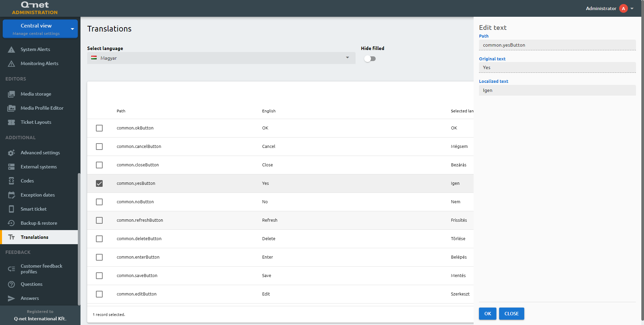Open External systems page
Viewport: 644px width, 325px height.
(x=39, y=167)
